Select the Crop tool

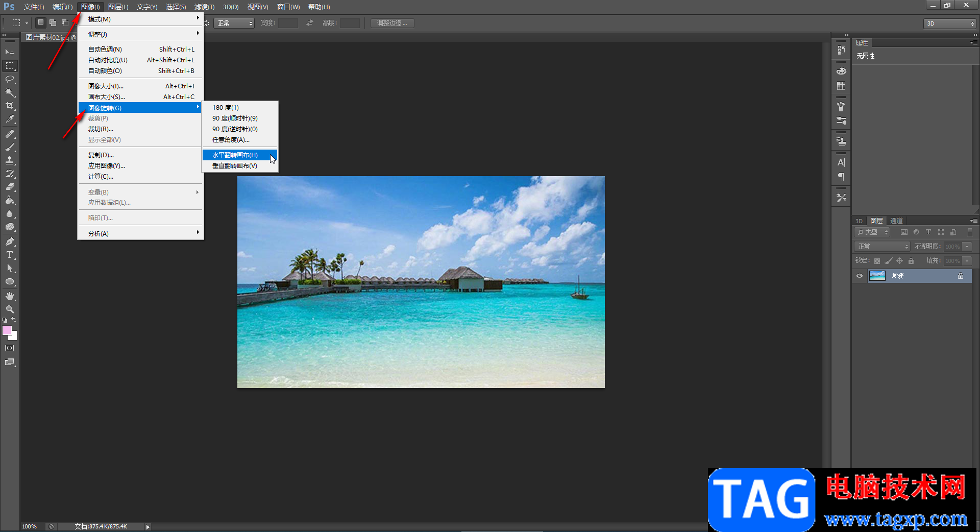click(10, 106)
